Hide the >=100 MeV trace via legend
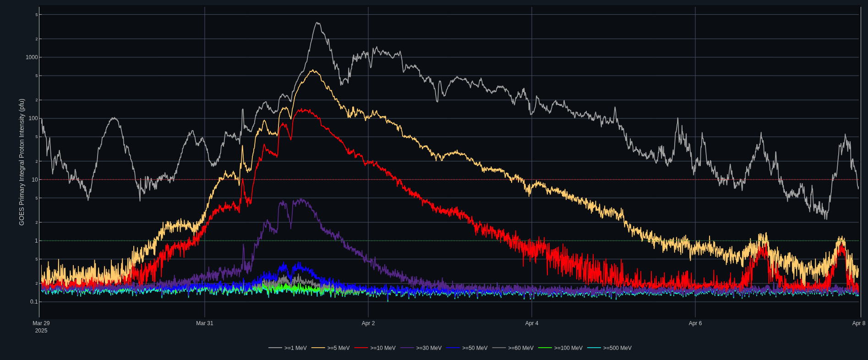 561,348
